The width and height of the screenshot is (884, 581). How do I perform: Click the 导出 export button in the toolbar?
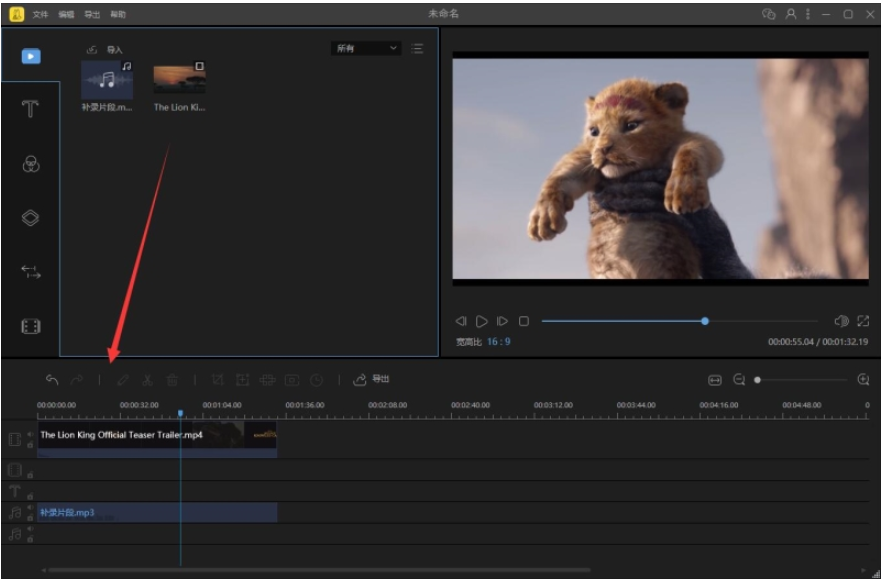click(372, 380)
